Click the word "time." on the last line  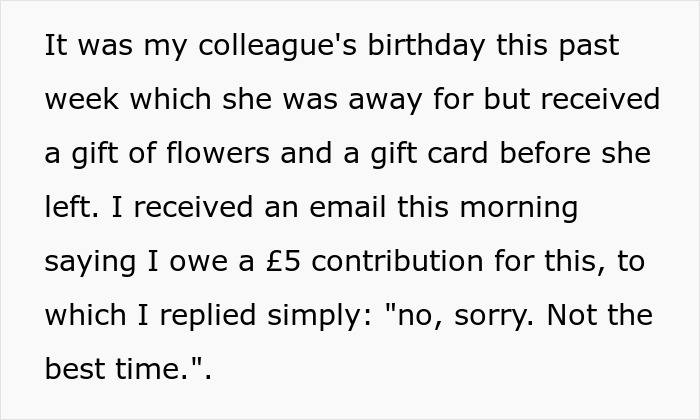[x=152, y=369]
